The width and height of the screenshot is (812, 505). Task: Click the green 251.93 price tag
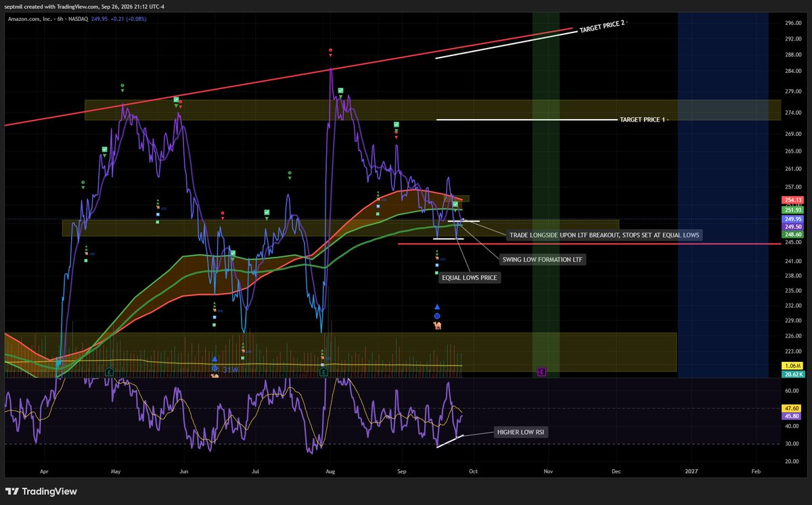click(x=794, y=210)
